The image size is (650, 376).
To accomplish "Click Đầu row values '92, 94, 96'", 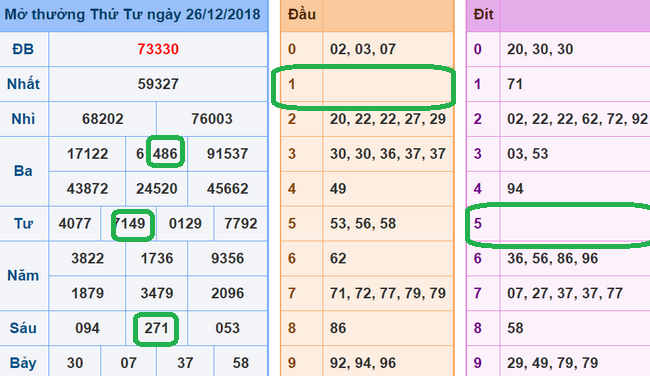I will (x=363, y=363).
